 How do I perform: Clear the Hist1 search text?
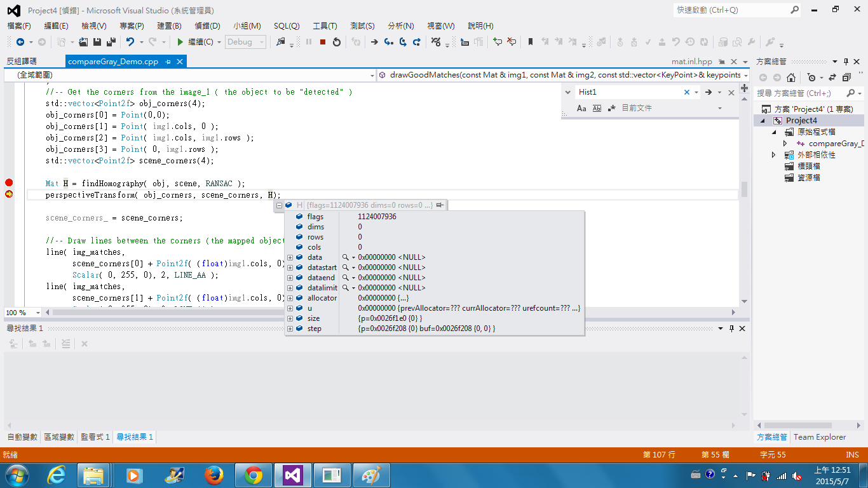pyautogui.click(x=686, y=92)
